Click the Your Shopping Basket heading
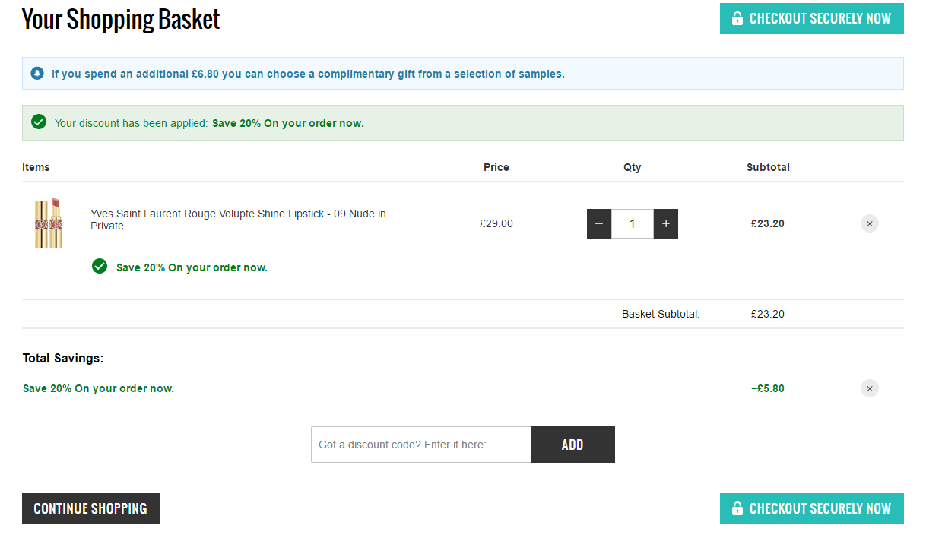Image resolution: width=942 pixels, height=560 pixels. click(121, 19)
